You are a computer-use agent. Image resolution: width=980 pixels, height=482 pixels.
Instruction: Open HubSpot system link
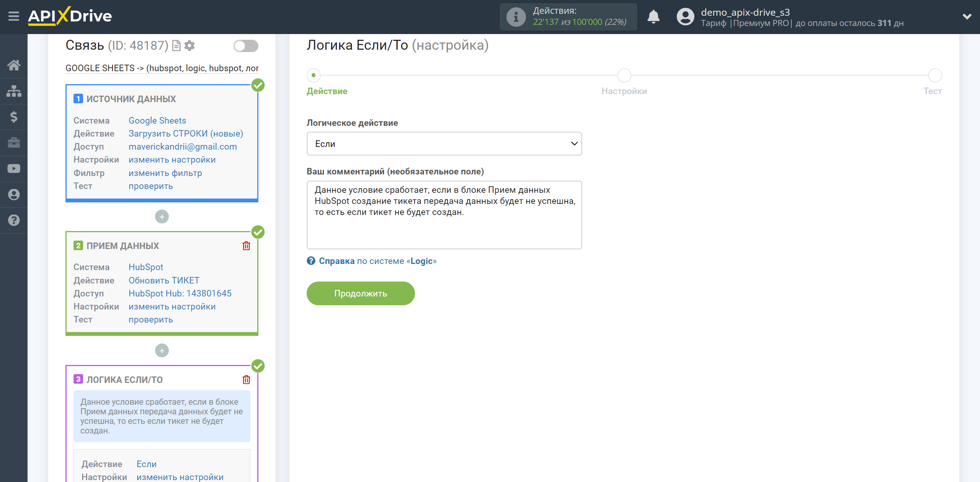[x=146, y=267]
